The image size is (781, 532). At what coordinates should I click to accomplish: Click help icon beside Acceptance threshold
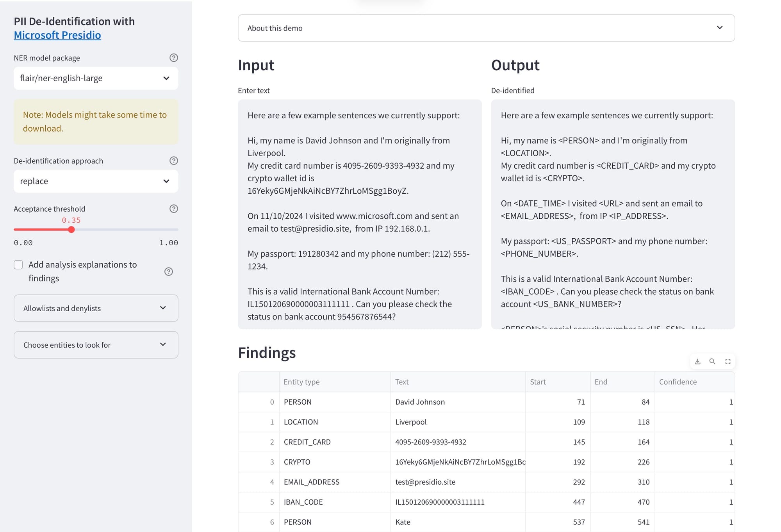174,209
